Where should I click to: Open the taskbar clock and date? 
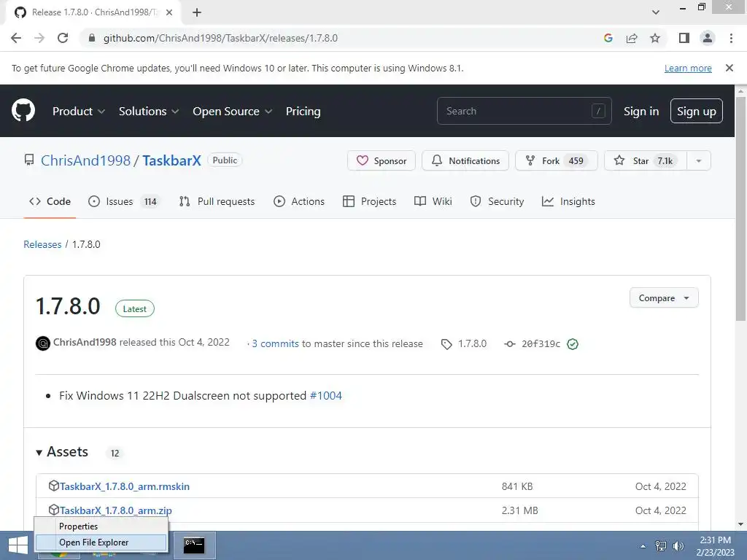tap(715, 545)
